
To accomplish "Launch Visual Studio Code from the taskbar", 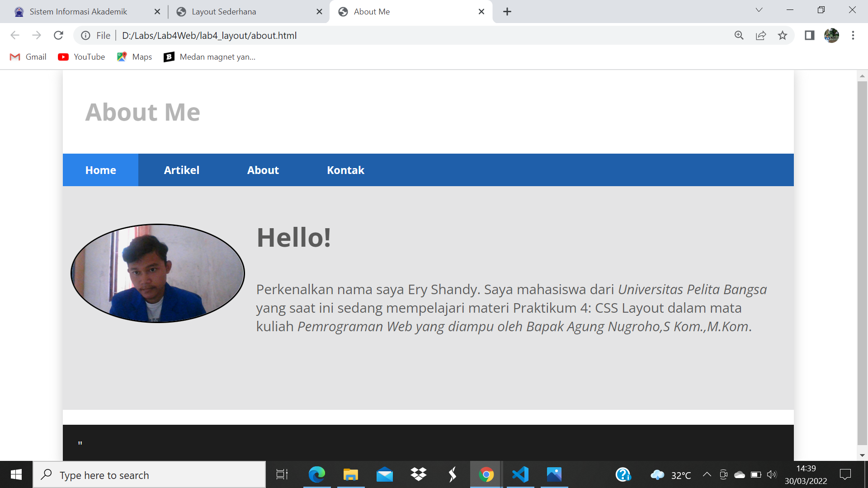I will coord(520,474).
